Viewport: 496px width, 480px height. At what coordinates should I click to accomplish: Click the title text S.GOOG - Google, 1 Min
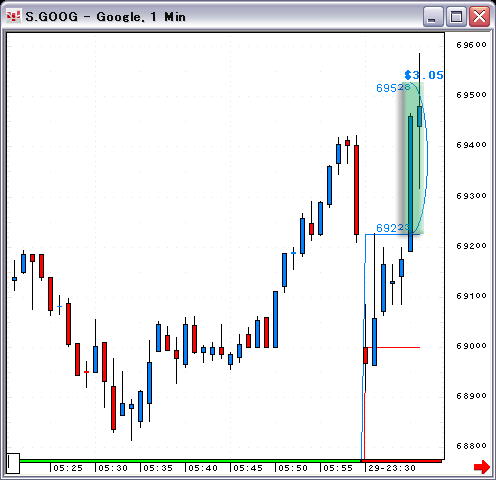point(105,17)
